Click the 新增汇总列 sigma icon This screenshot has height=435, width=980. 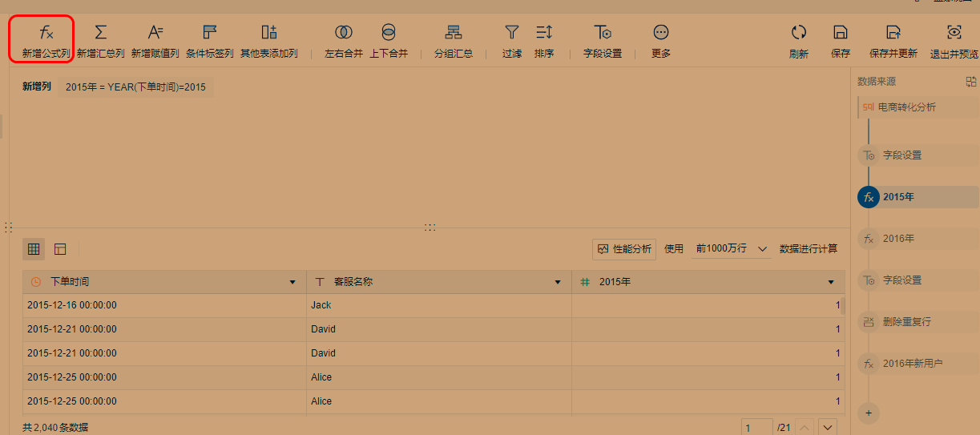[x=101, y=33]
